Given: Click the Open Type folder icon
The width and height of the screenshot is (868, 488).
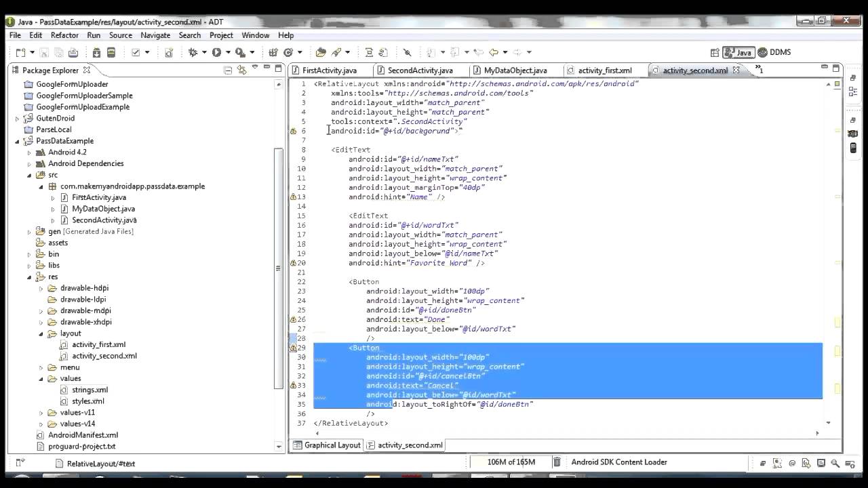Looking at the screenshot, I should pyautogui.click(x=321, y=52).
